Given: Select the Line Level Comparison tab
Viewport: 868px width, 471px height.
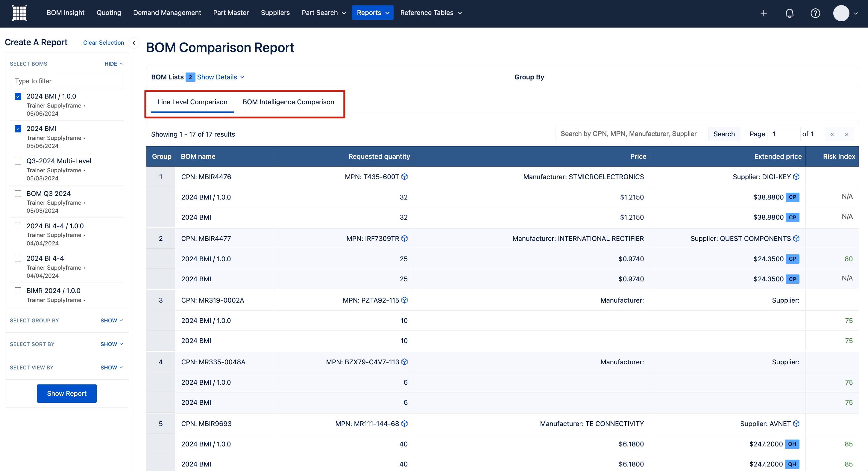Looking at the screenshot, I should tap(192, 102).
